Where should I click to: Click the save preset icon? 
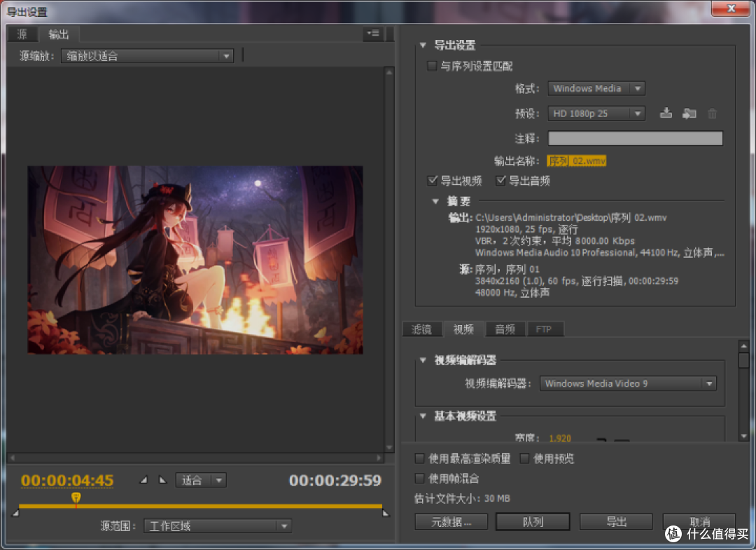(666, 114)
